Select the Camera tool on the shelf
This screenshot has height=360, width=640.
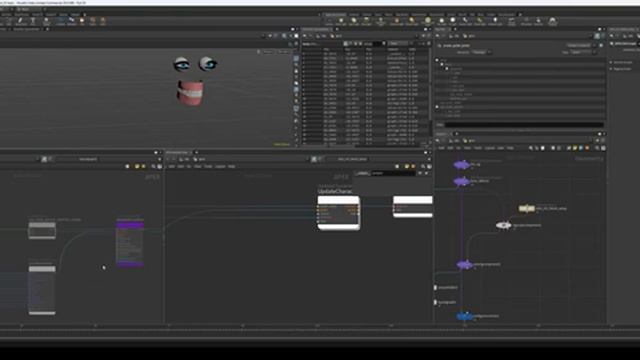point(329,21)
